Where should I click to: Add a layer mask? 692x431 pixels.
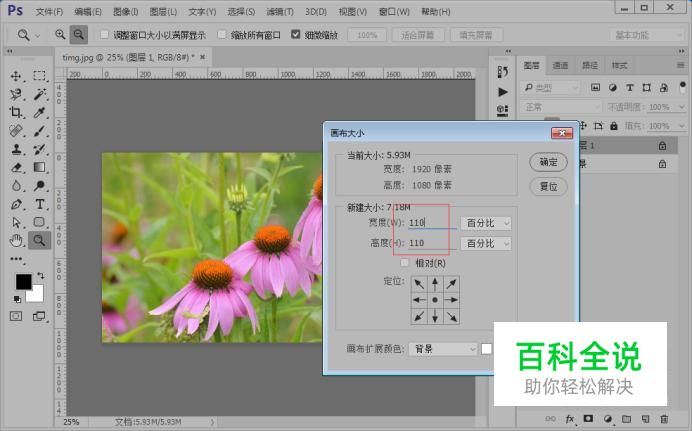[588, 419]
